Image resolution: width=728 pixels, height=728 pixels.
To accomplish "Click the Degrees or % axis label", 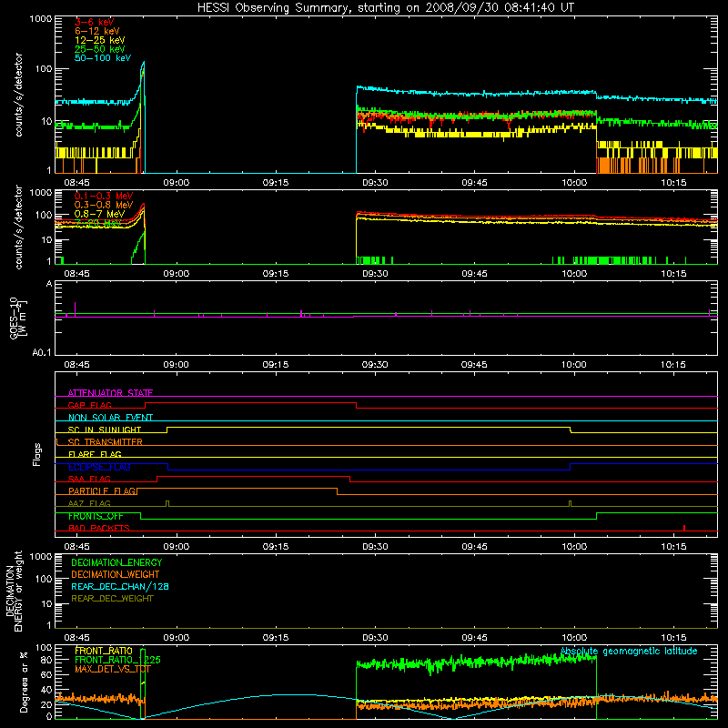I will [x=24, y=682].
